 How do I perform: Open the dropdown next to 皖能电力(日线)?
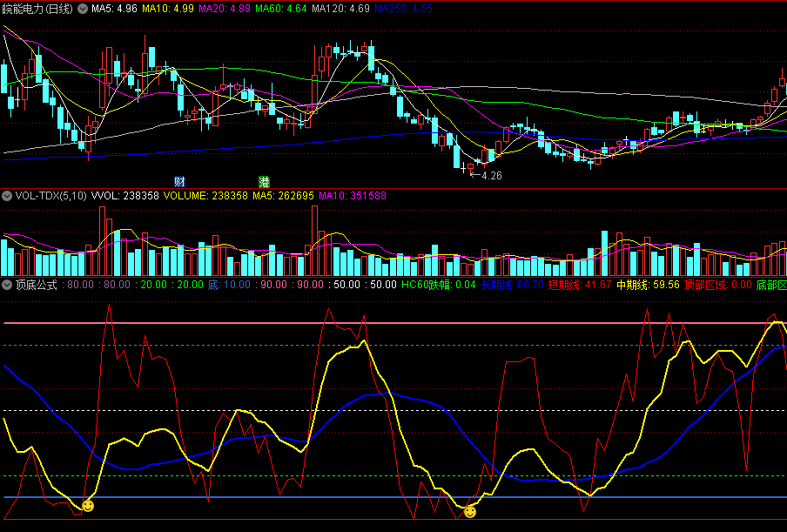click(83, 9)
